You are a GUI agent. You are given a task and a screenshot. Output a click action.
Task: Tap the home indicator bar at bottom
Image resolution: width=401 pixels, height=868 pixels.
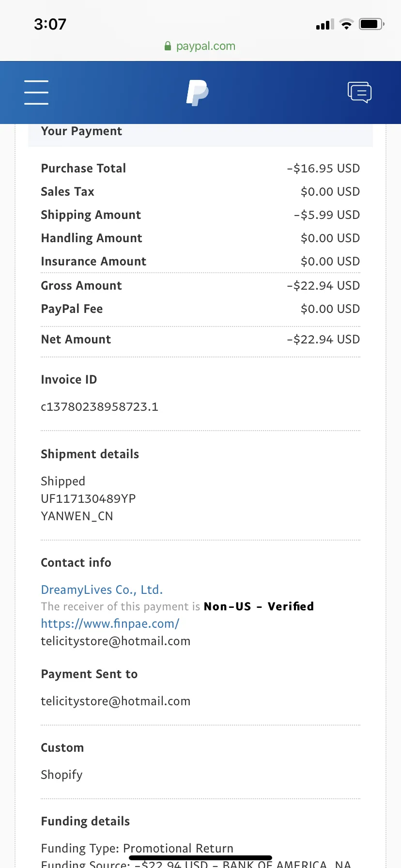200,858
